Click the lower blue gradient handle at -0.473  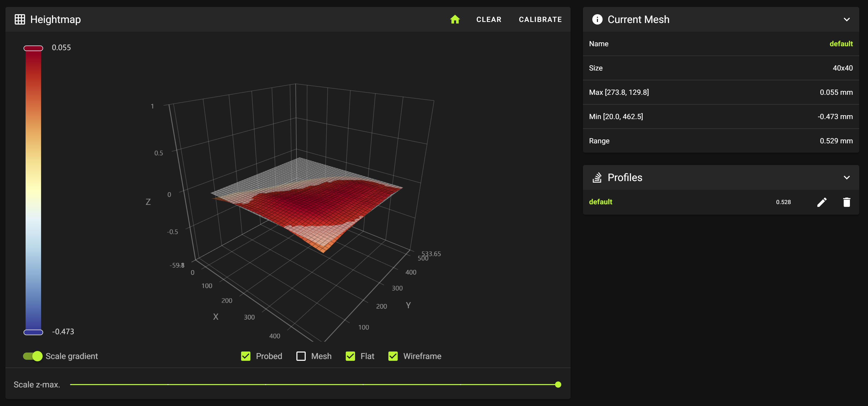33,332
